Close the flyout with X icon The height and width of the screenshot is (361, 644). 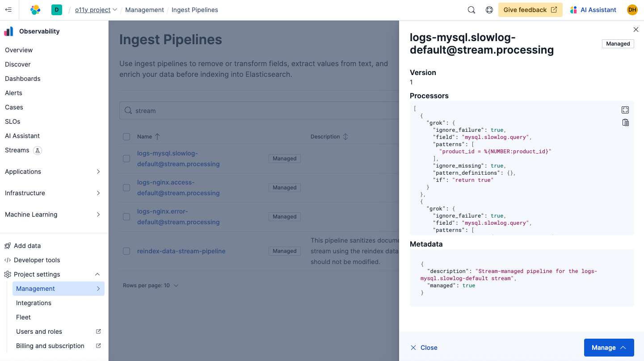636,29
